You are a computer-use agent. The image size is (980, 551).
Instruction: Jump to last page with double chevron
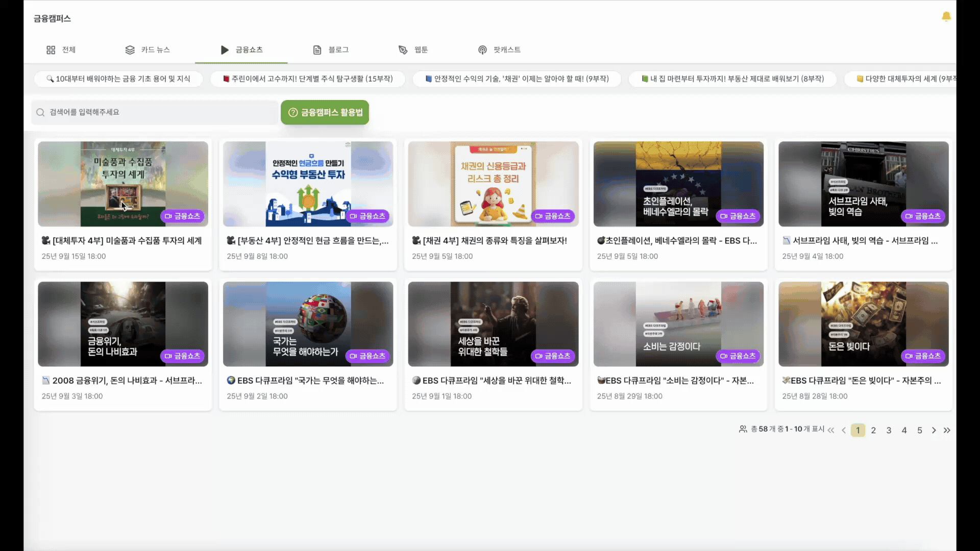947,430
